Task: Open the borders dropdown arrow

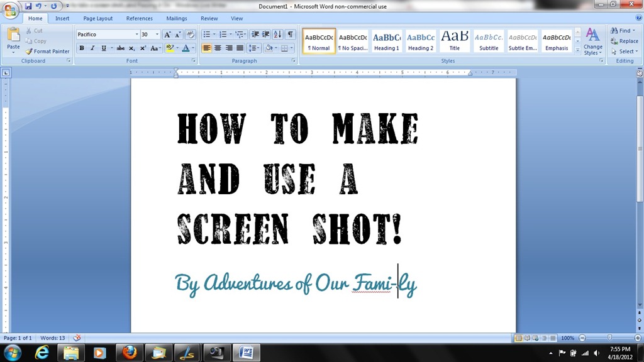Action: point(292,48)
